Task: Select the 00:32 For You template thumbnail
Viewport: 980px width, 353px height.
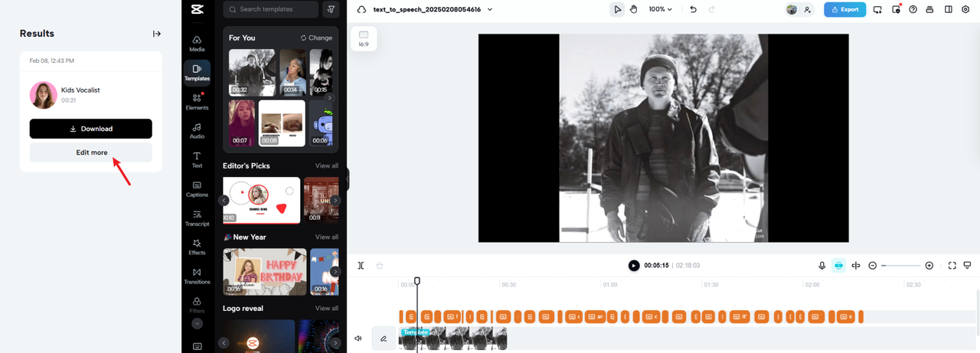Action: click(x=252, y=73)
